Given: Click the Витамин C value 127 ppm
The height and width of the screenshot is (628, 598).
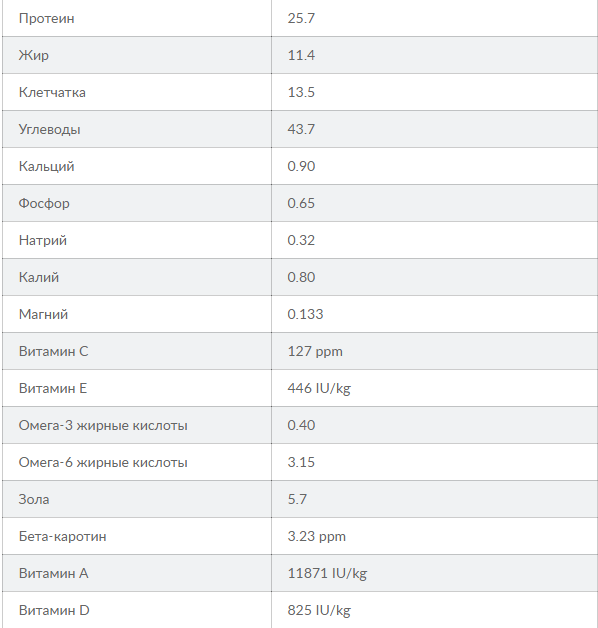Looking at the screenshot, I should [x=315, y=352].
